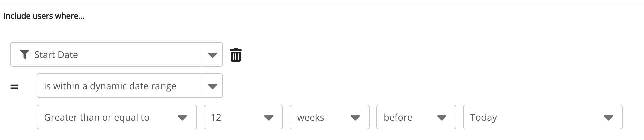Viewport: 644px width, 140px height.
Task: Click the number 12 value
Action: 216,117
